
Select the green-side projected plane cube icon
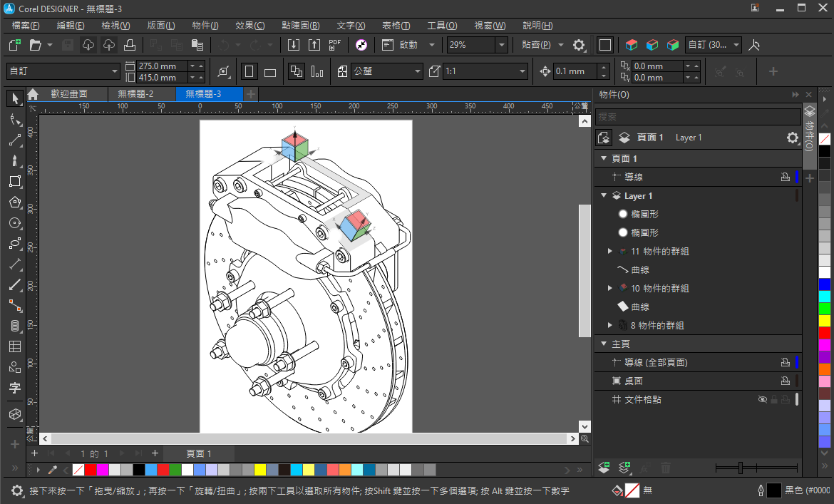pos(672,45)
